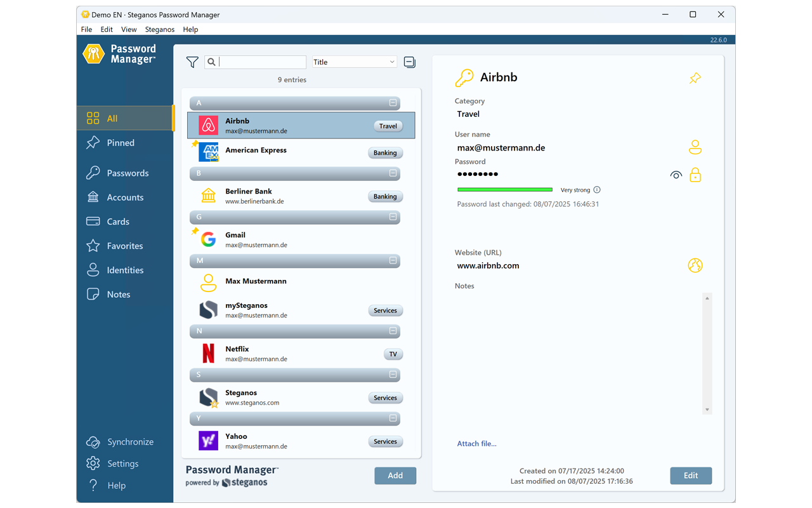Click the Notes scrollbar up arrow

[x=707, y=298]
